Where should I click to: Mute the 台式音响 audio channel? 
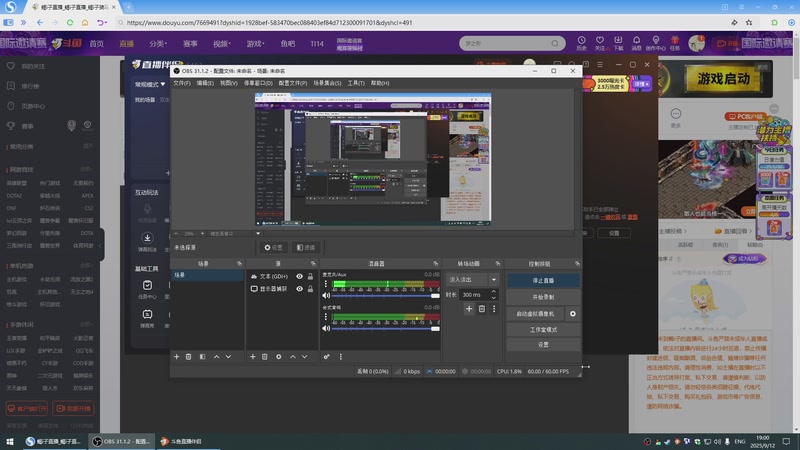tap(326, 329)
